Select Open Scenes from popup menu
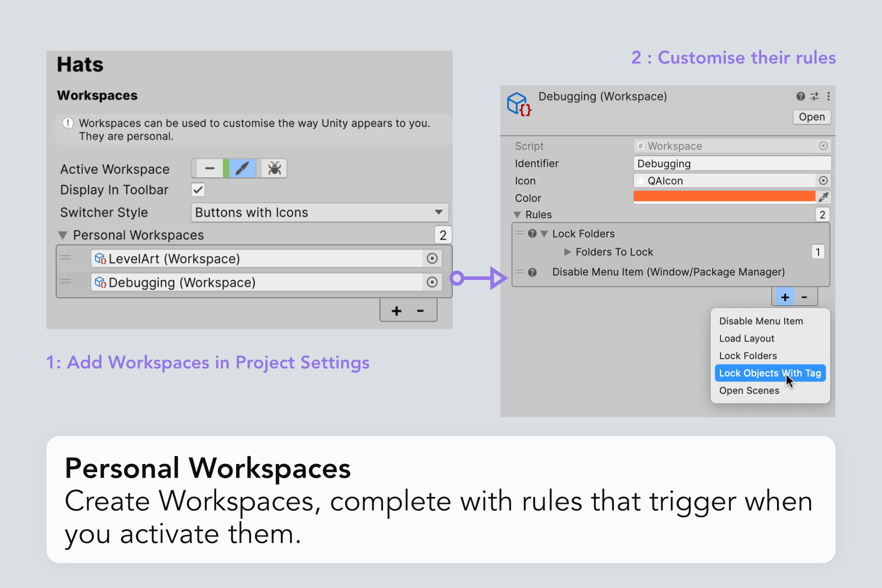This screenshot has width=882, height=588. [749, 391]
